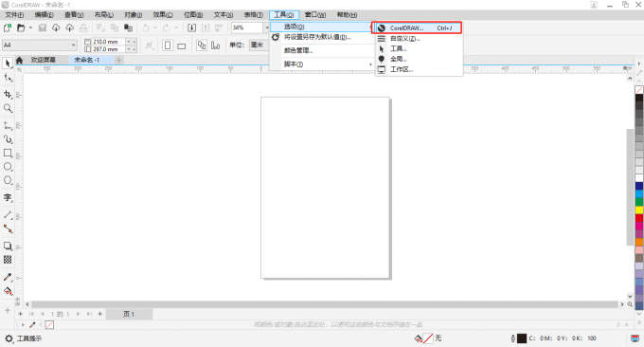This screenshot has width=644, height=347.
Task: Click the Import icon with down arrow
Action: click(x=192, y=27)
